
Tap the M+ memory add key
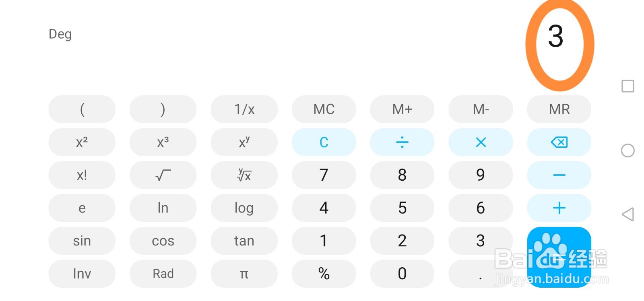click(x=402, y=109)
